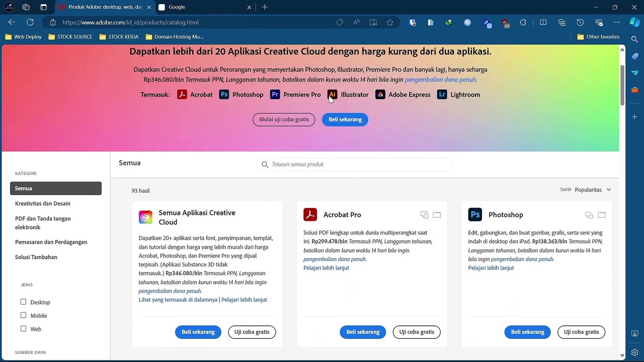644x362 pixels.
Task: Switch to the Google tab
Action: (205, 7)
